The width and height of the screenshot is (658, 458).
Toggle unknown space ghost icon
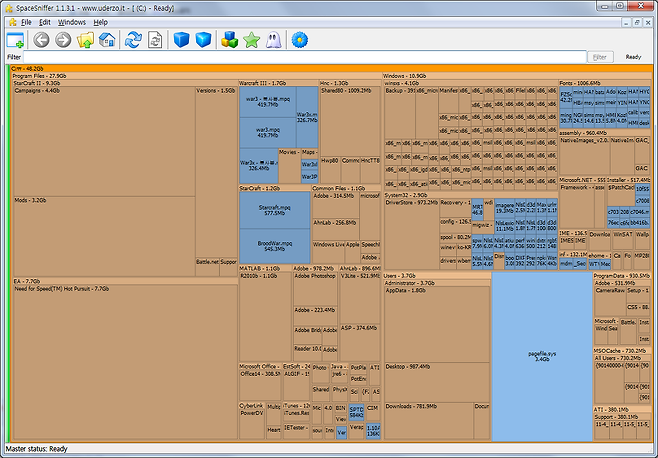tap(273, 40)
